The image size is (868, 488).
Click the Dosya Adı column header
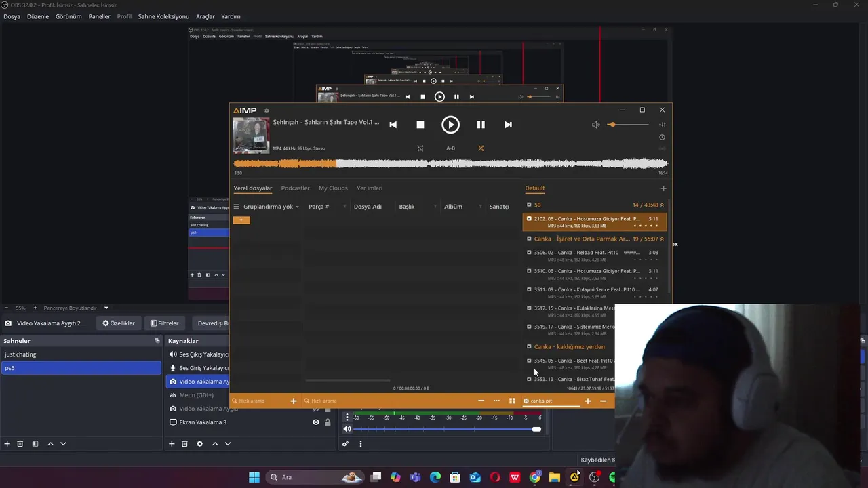368,207
